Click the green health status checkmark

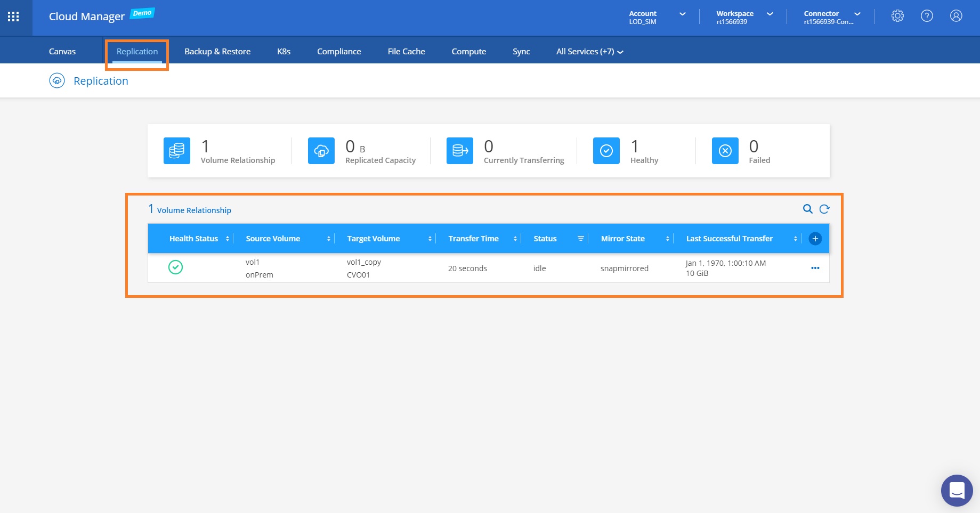[x=175, y=267]
